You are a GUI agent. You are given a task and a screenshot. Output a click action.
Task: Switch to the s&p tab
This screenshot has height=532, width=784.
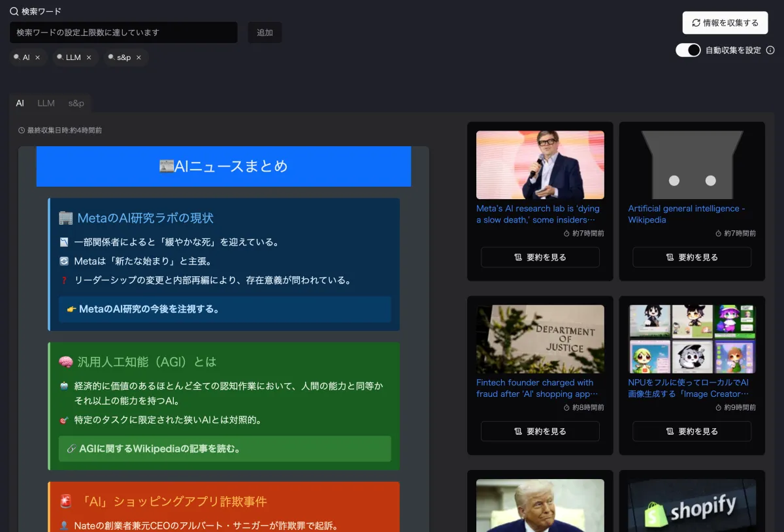coord(76,103)
